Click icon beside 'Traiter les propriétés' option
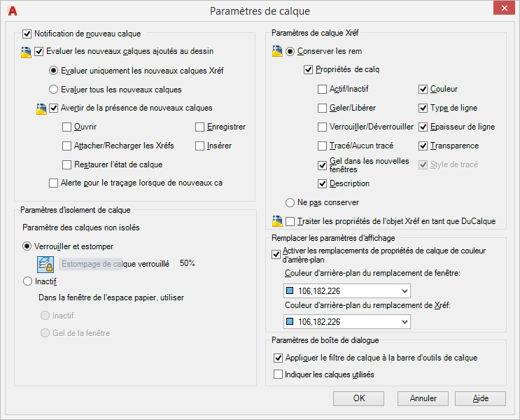The image size is (520, 420). pos(277,221)
